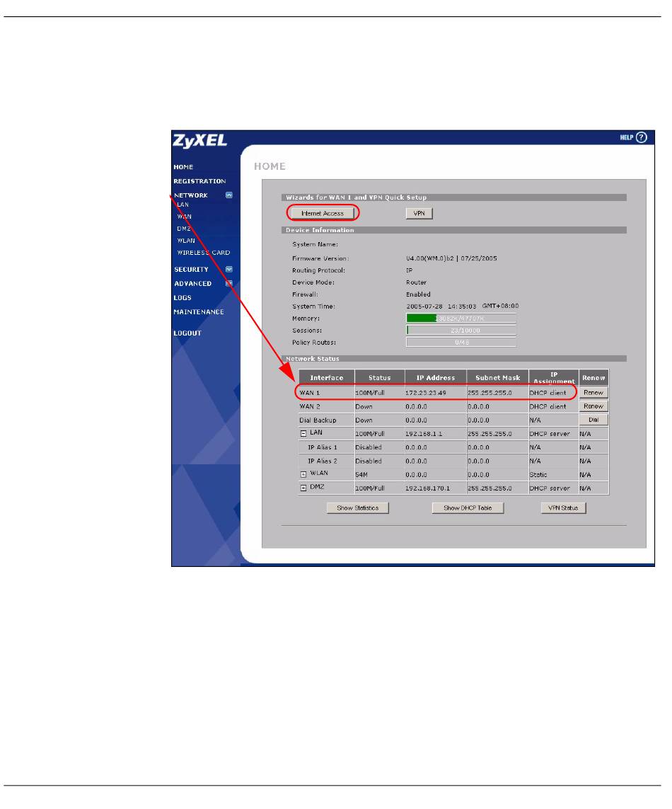Renew the WAN 1 IP address

(x=593, y=393)
